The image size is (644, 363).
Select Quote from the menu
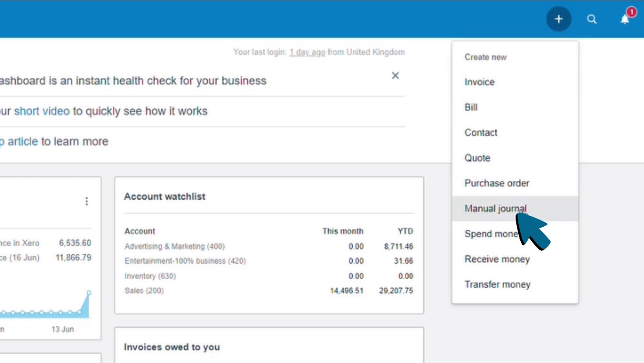pos(477,158)
